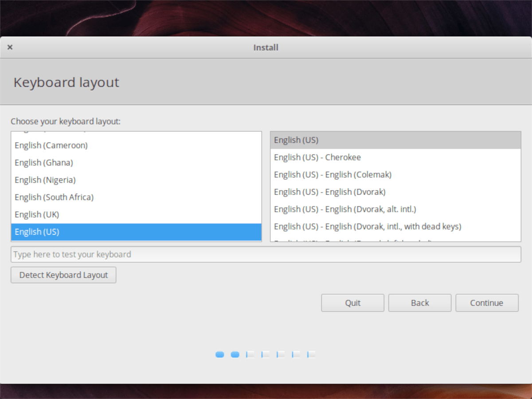
Task: Select English (Ghana) layout
Action: tap(136, 163)
